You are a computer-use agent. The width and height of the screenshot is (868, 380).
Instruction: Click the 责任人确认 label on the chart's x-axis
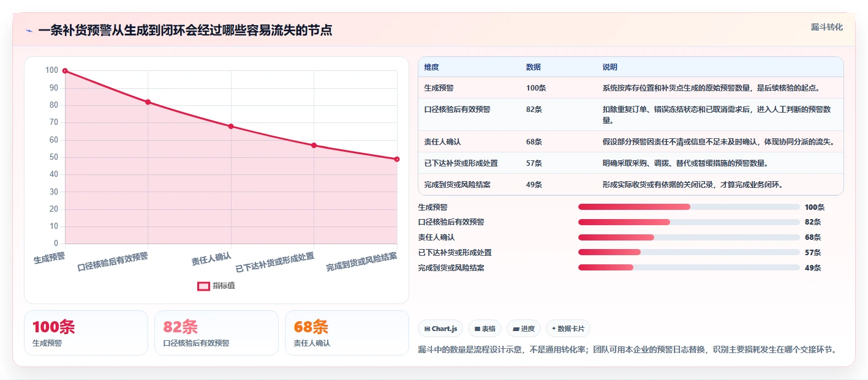pyautogui.click(x=211, y=259)
